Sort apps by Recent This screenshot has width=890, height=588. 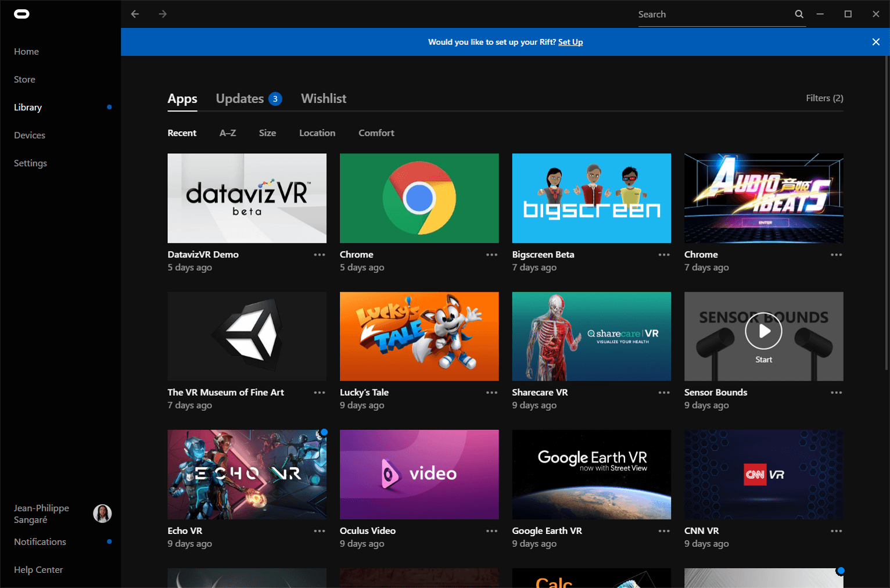click(182, 133)
